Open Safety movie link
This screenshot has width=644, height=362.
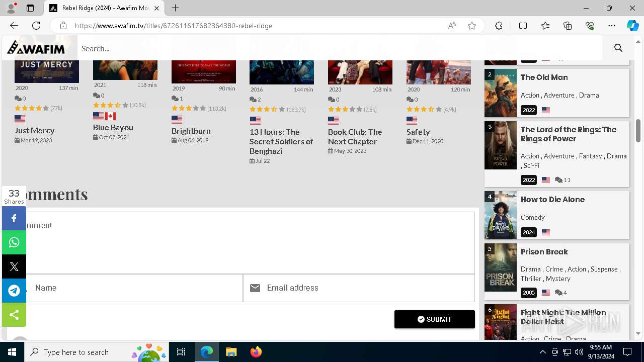(x=418, y=132)
